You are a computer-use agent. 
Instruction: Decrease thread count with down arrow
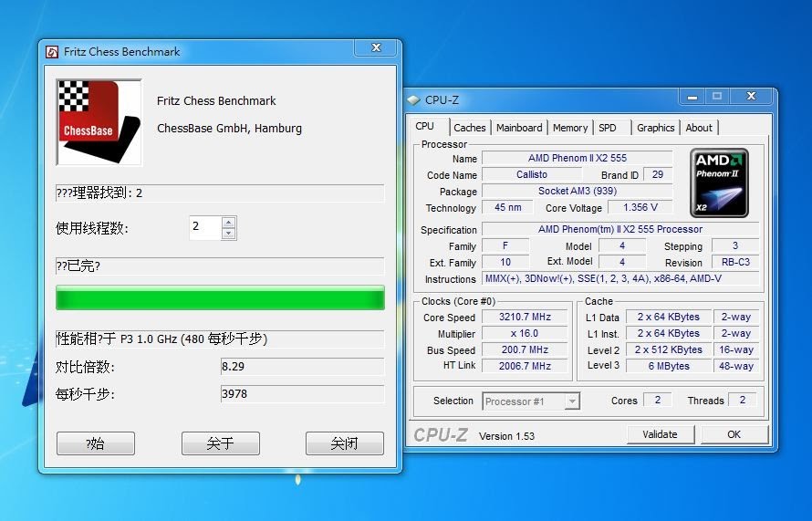click(x=228, y=234)
